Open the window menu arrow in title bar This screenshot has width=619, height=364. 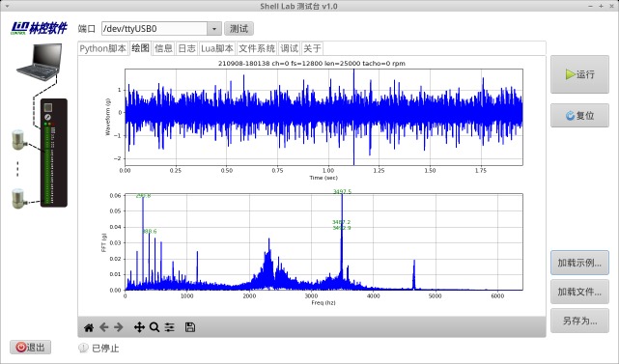7,6
